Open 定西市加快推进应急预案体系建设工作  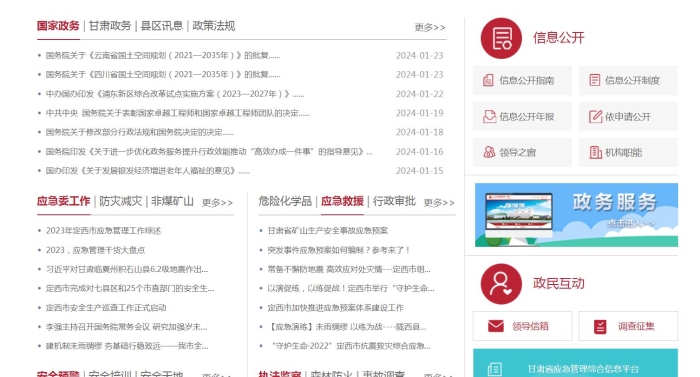(335, 308)
